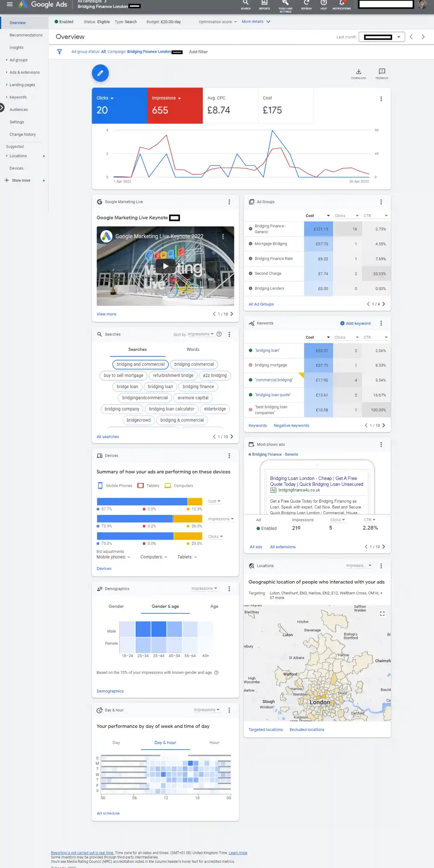The image size is (434, 868).
Task: Open Most-shown ads card options menu
Action: [381, 445]
